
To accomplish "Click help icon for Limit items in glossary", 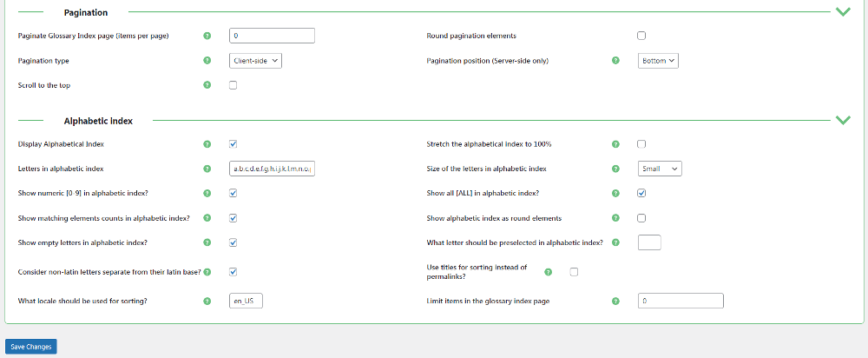I will pyautogui.click(x=615, y=302).
